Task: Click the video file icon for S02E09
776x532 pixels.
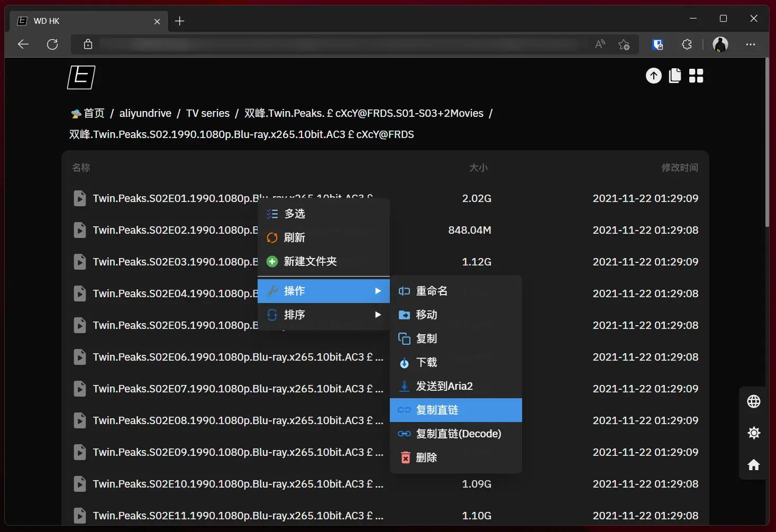Action: click(x=80, y=452)
